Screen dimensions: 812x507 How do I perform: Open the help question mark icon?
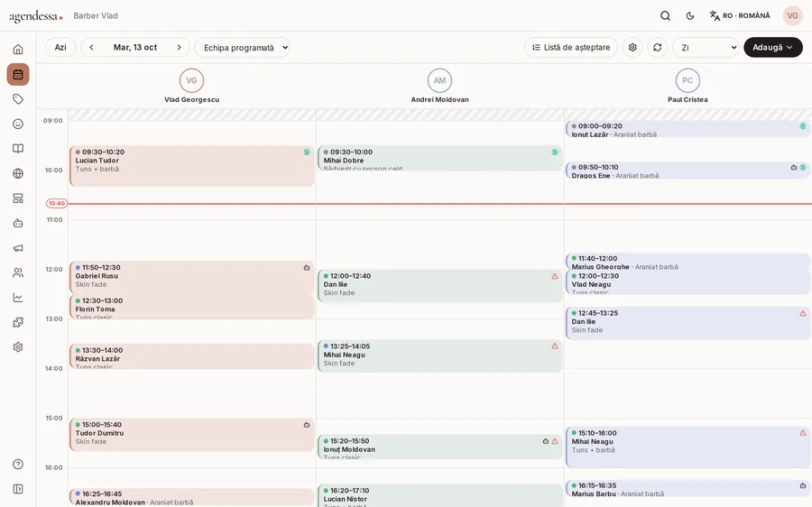(18, 464)
